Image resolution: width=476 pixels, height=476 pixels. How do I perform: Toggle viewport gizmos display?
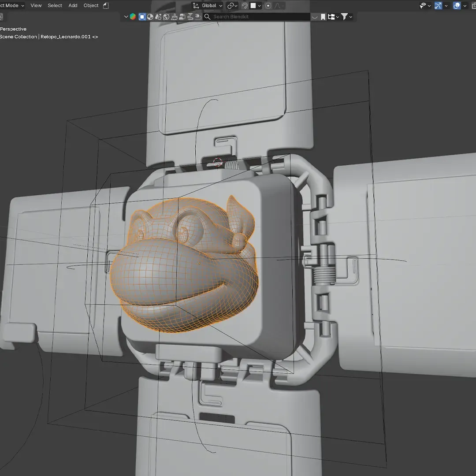pos(438,5)
